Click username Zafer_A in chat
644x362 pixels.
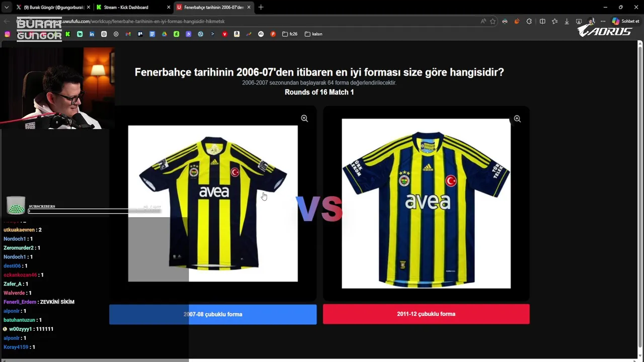click(13, 284)
